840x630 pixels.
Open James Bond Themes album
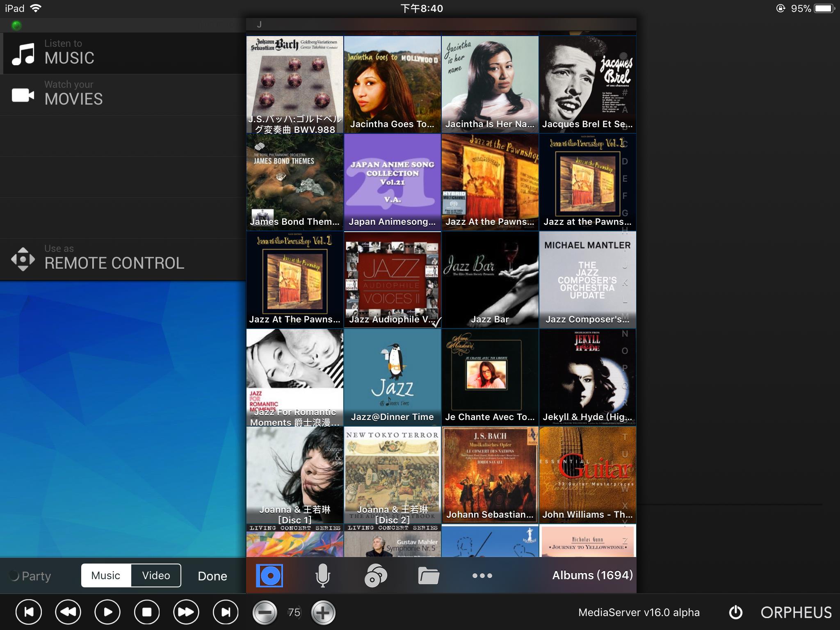295,182
